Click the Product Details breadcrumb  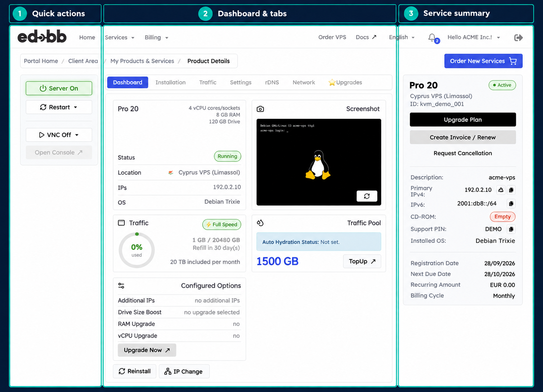click(209, 61)
